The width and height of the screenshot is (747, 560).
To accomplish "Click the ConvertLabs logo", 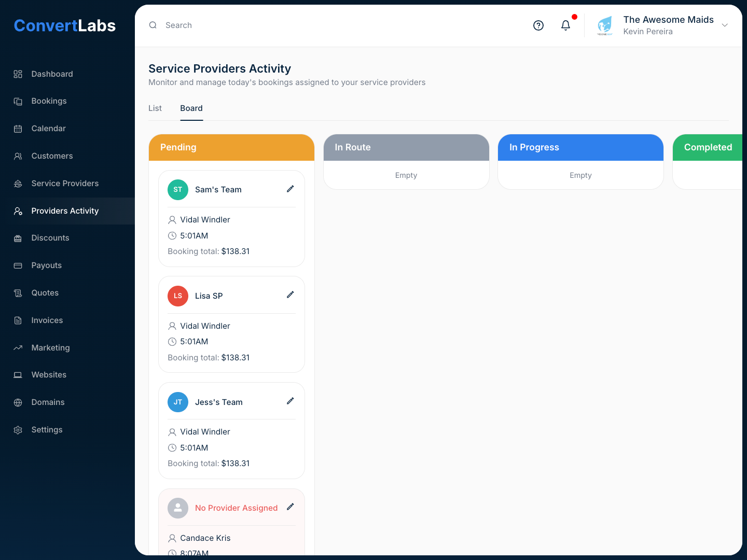I will (65, 25).
